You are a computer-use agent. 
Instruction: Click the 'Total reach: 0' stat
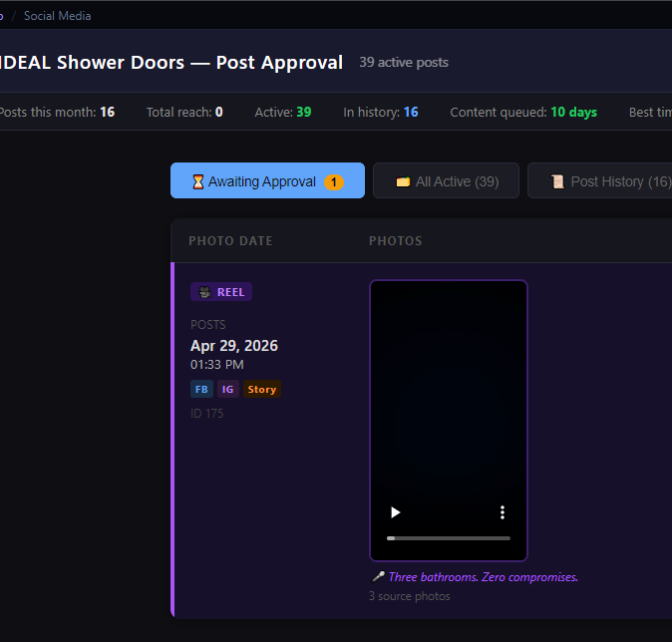point(184,112)
